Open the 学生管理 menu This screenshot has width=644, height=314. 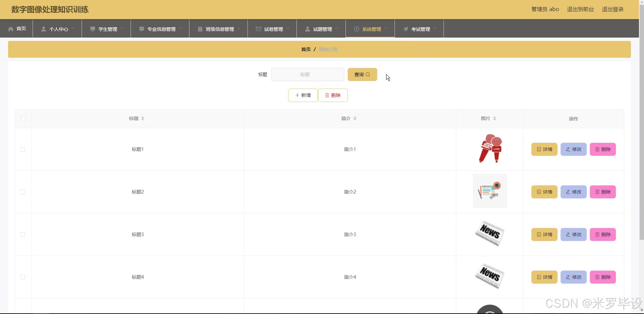[106, 29]
